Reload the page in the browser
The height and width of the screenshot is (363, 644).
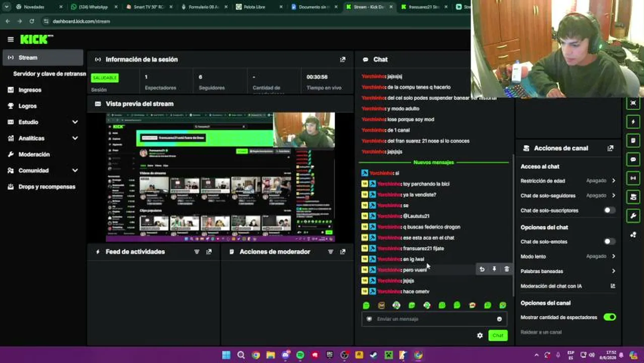coord(32,21)
